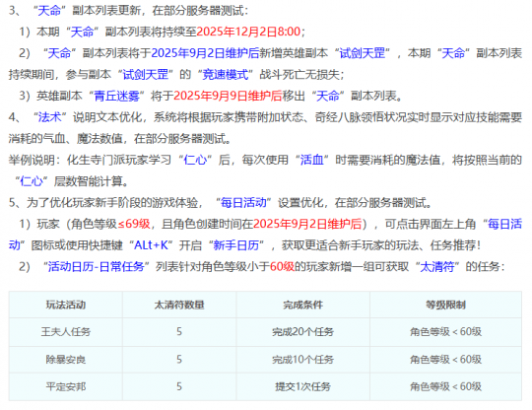Click the blue 活动日历-日常任务 text
The image size is (532, 410).
click(97, 267)
